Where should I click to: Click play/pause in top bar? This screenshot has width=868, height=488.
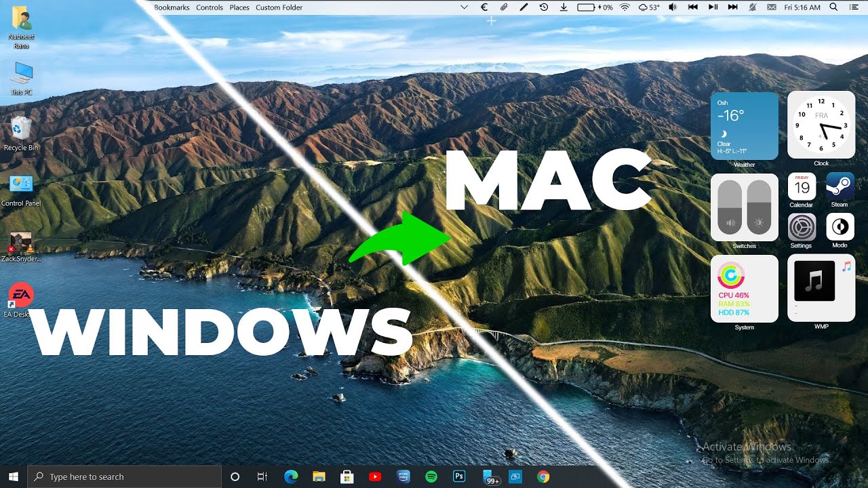click(x=713, y=7)
